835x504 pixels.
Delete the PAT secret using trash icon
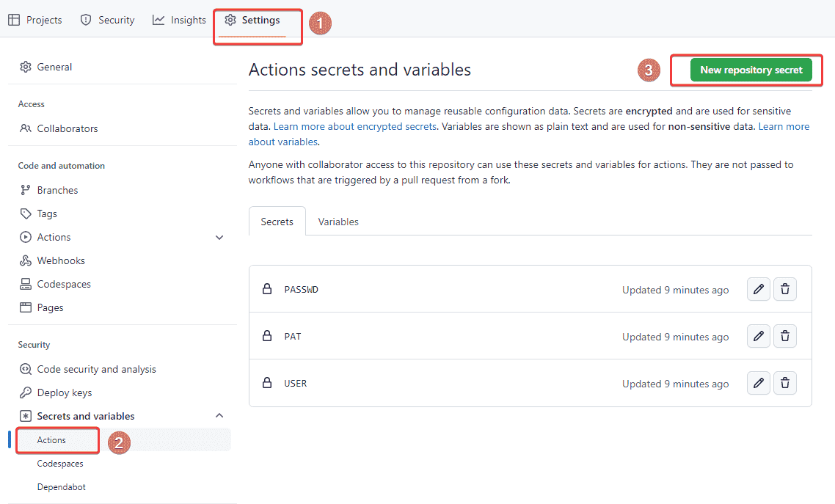click(784, 336)
